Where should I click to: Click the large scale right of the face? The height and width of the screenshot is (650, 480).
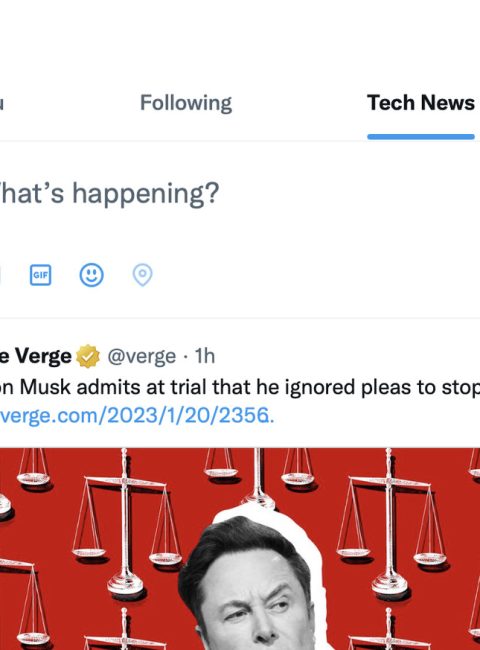(x=390, y=524)
